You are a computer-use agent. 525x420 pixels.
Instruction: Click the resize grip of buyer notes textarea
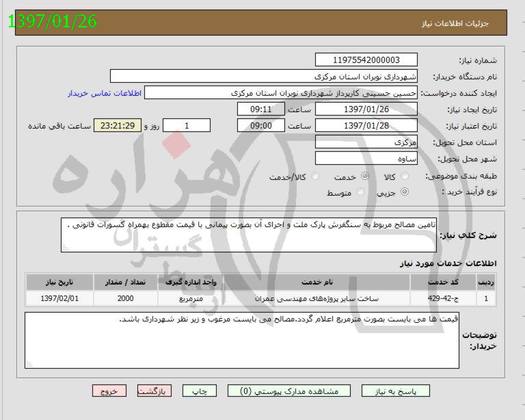pyautogui.click(x=29, y=365)
